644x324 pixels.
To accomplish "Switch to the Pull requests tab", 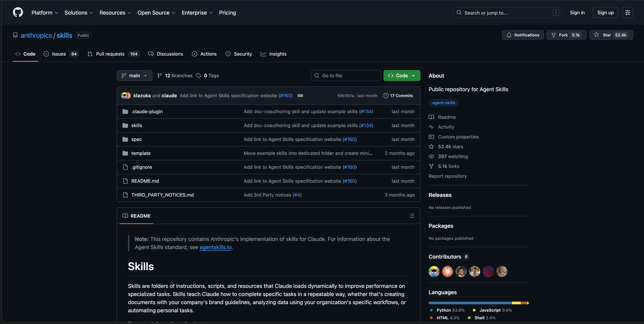I will click(114, 54).
